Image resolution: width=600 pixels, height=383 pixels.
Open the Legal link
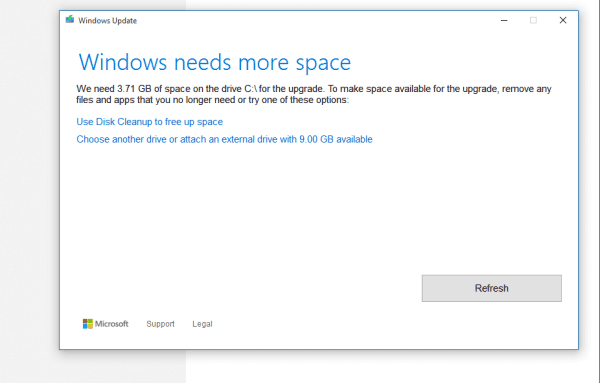tap(202, 324)
